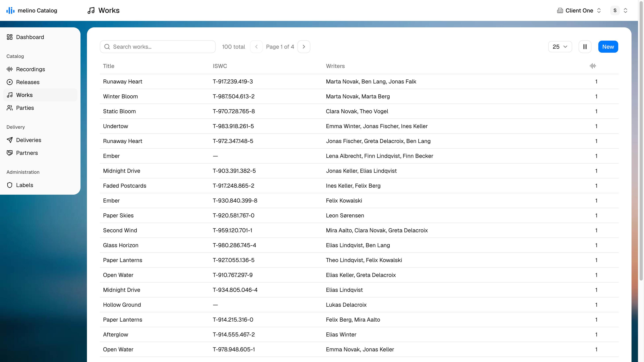Select the Static Bloom title
Viewport: 644px width, 362px height.
(x=119, y=111)
